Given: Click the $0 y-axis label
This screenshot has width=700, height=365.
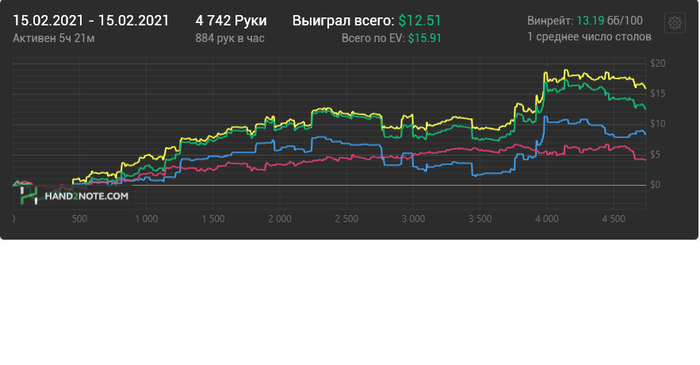Looking at the screenshot, I should tap(655, 185).
